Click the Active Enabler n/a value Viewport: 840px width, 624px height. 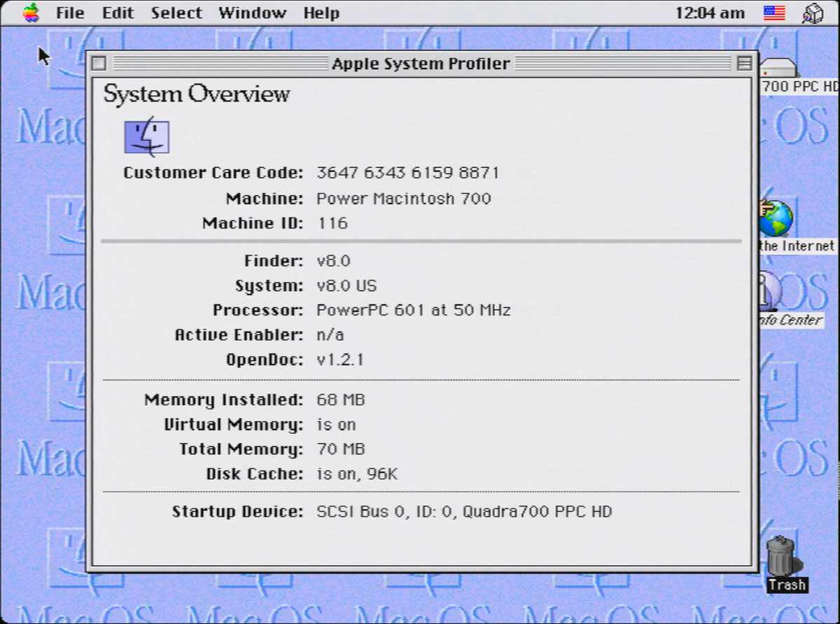(x=330, y=334)
